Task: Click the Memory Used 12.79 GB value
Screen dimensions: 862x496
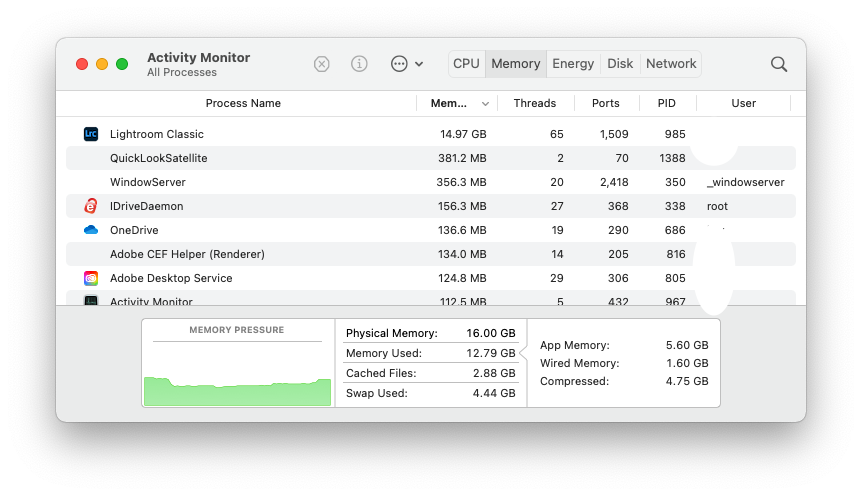Action: (x=490, y=353)
